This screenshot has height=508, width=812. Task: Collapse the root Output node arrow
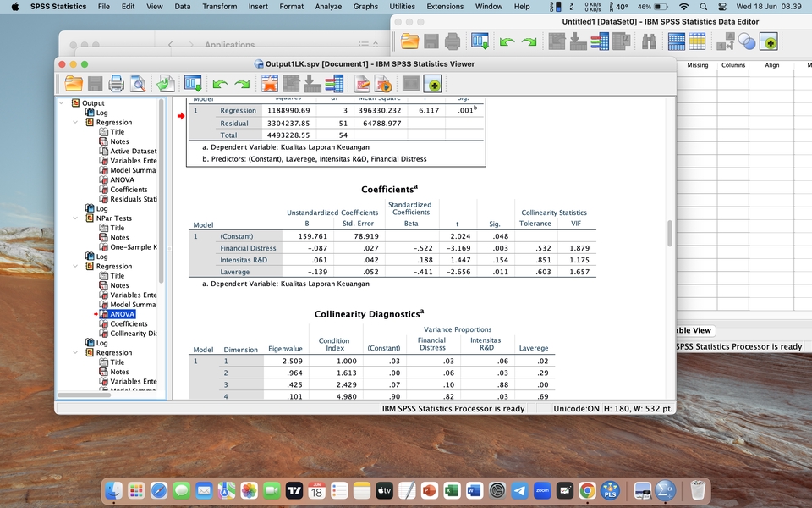coord(61,103)
